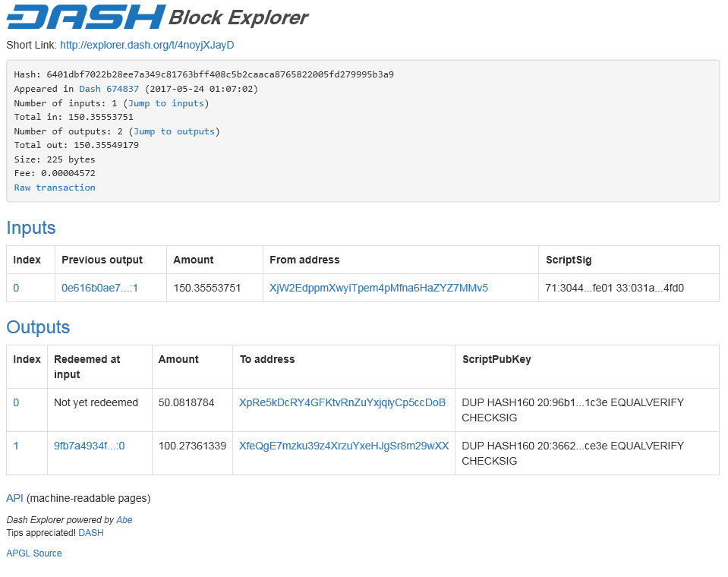The width and height of the screenshot is (728, 577).
Task: Open the API machine-readable pages link
Action: (14, 498)
